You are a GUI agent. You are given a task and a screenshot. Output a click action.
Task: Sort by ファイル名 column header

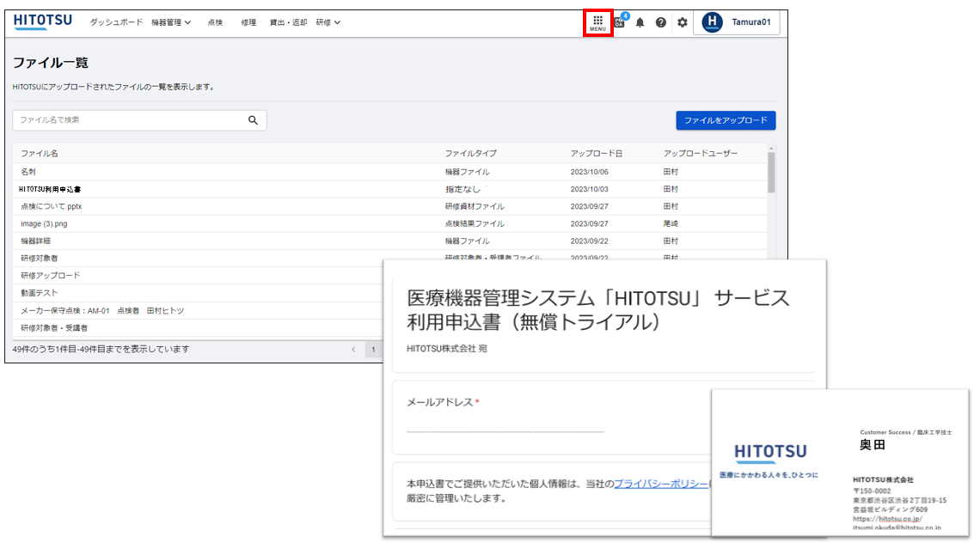[40, 153]
